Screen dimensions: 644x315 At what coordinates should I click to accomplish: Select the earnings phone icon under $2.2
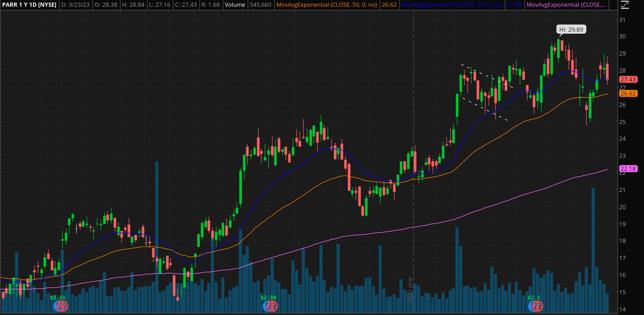(537, 306)
